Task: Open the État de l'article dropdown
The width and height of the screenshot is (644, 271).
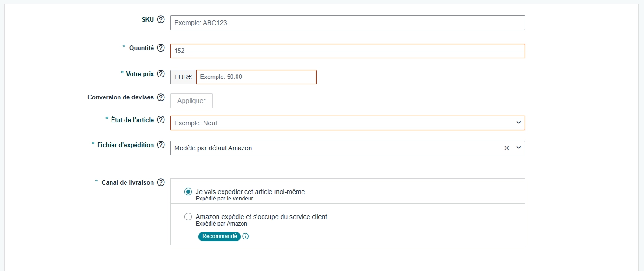Action: click(x=519, y=123)
